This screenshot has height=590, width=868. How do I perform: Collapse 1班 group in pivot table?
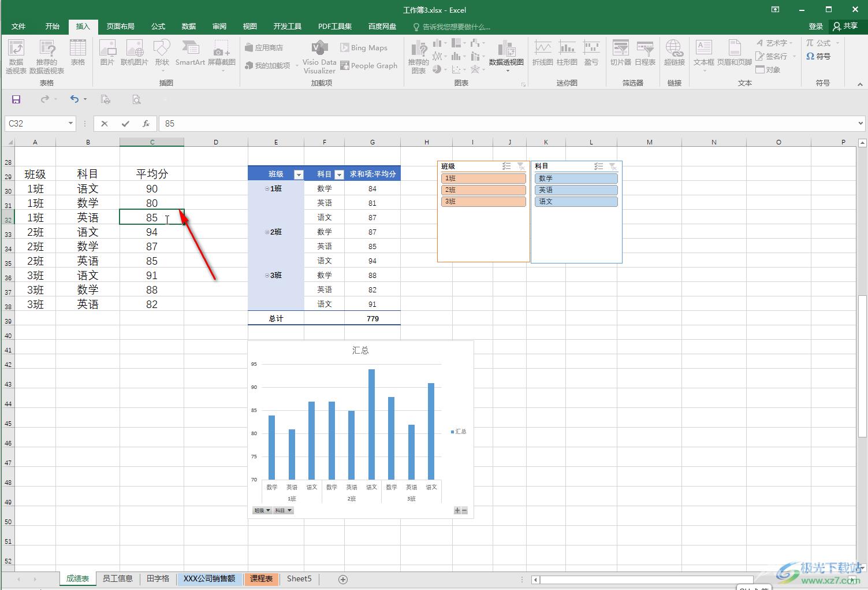point(267,189)
